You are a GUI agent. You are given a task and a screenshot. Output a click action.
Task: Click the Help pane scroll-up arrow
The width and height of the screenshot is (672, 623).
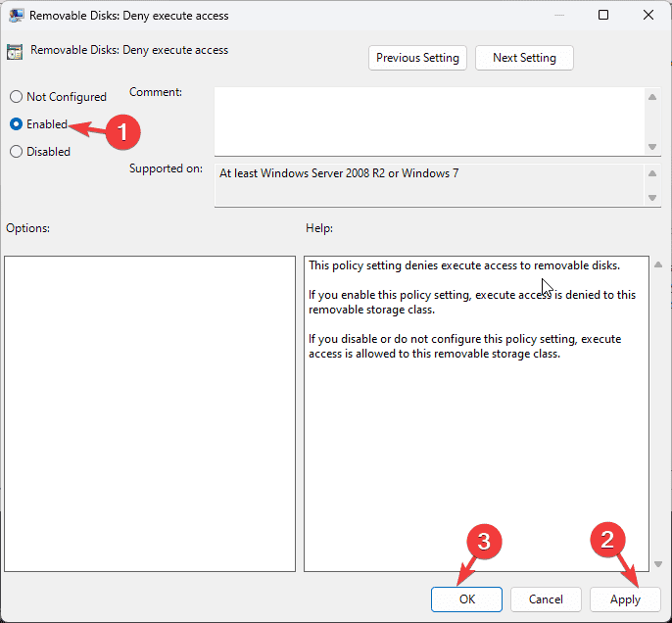tap(658, 265)
